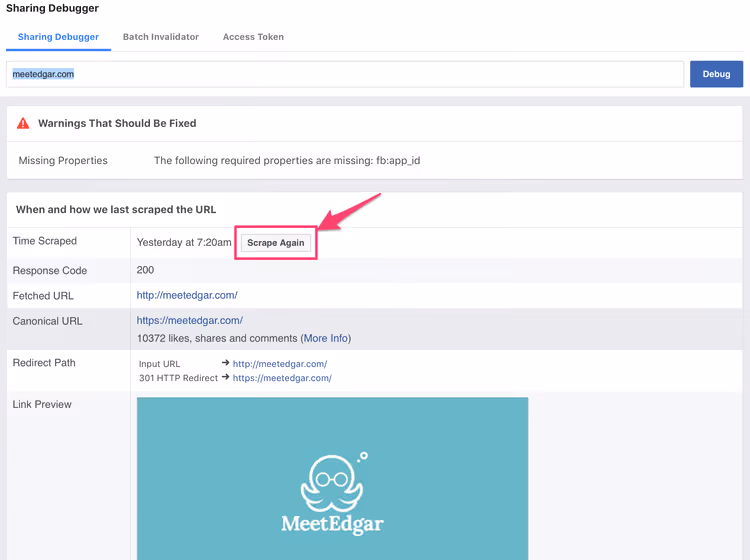The width and height of the screenshot is (750, 560).
Task: Click the MeetEdgar link preview image
Action: point(332,478)
